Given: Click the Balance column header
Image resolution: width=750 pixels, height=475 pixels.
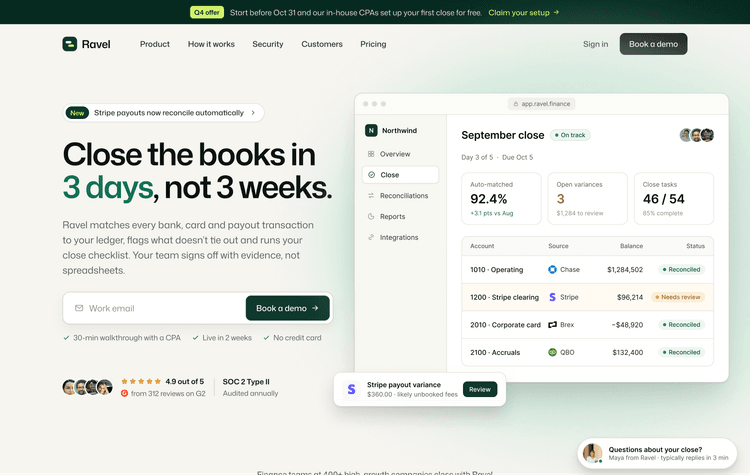Looking at the screenshot, I should click(631, 246).
